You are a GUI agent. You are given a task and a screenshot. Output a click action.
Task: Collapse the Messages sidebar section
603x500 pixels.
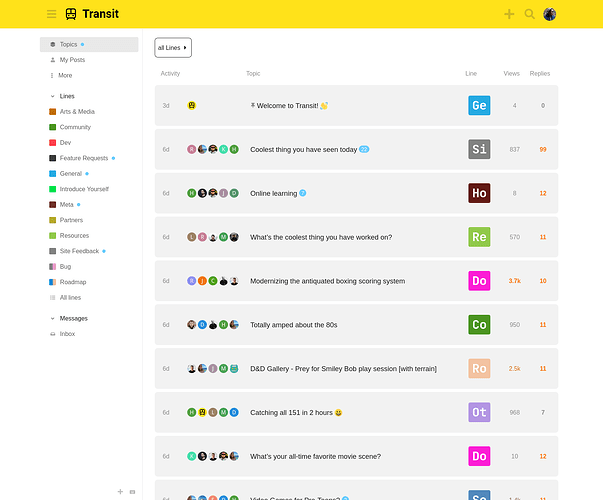[52, 318]
